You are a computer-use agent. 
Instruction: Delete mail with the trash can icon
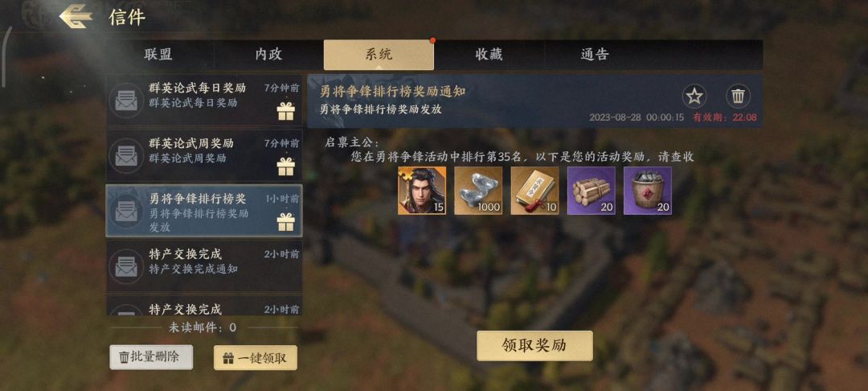[737, 97]
